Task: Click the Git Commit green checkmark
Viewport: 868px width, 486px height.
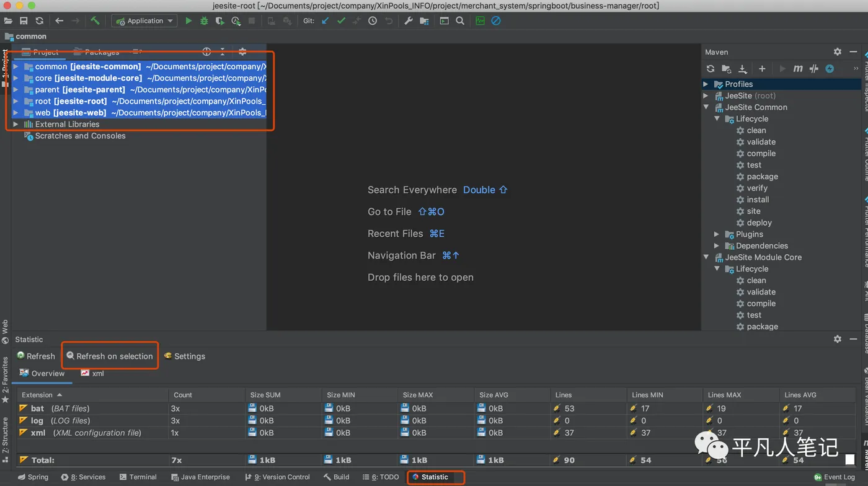Action: [x=341, y=21]
